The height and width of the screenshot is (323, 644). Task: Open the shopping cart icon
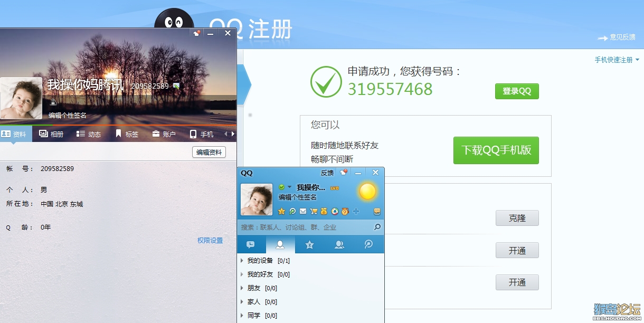(x=314, y=211)
